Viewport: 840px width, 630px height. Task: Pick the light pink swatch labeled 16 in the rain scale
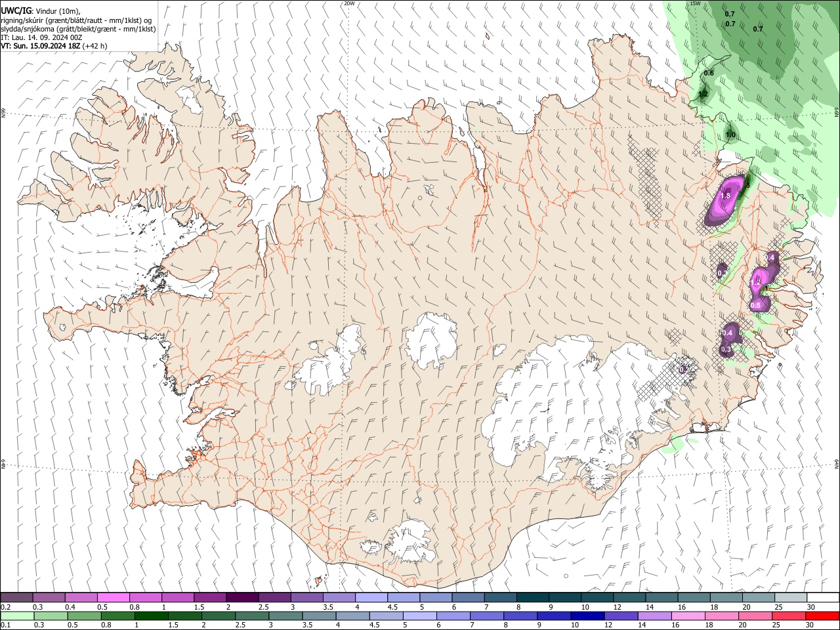pyautogui.click(x=688, y=616)
